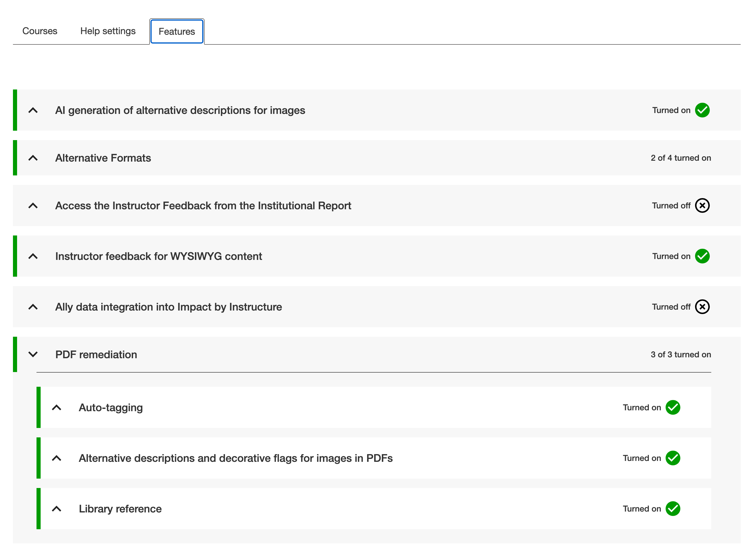This screenshot has width=756, height=551.
Task: Expand AI generation of alternative descriptions chevron
Action: [33, 110]
